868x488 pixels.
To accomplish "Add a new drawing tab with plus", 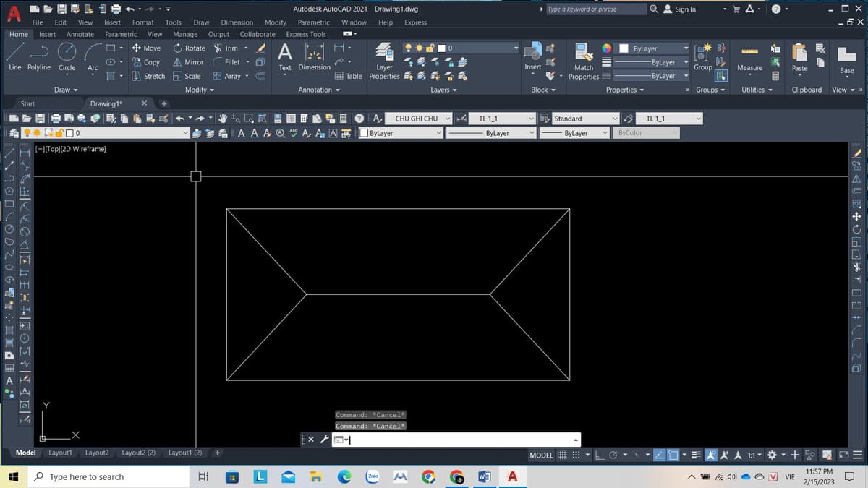I will pos(164,104).
